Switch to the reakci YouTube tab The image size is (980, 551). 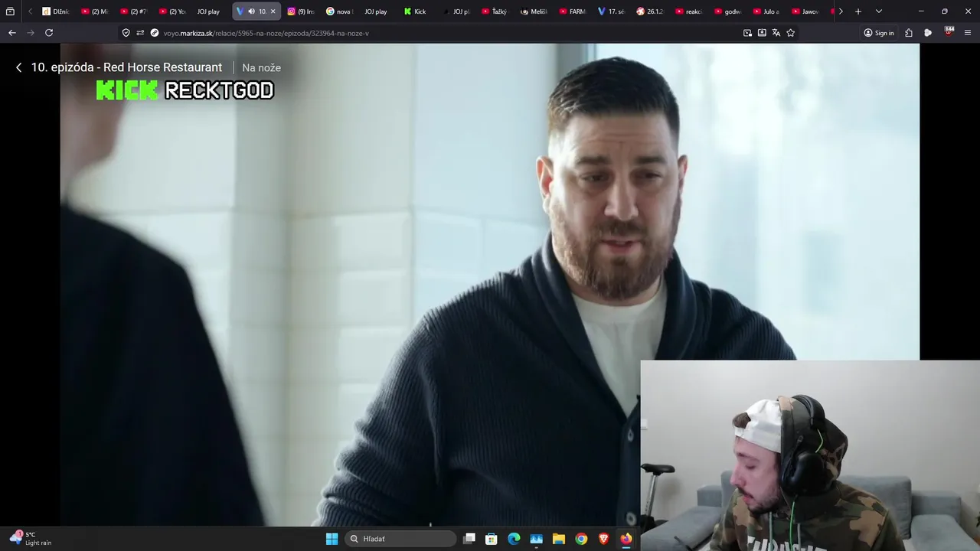click(x=689, y=11)
